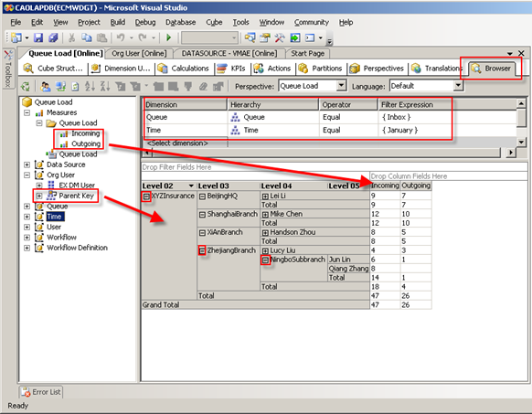The image size is (532, 414).
Task: Click the Sort Descending Z-A icon
Action: [x=105, y=87]
